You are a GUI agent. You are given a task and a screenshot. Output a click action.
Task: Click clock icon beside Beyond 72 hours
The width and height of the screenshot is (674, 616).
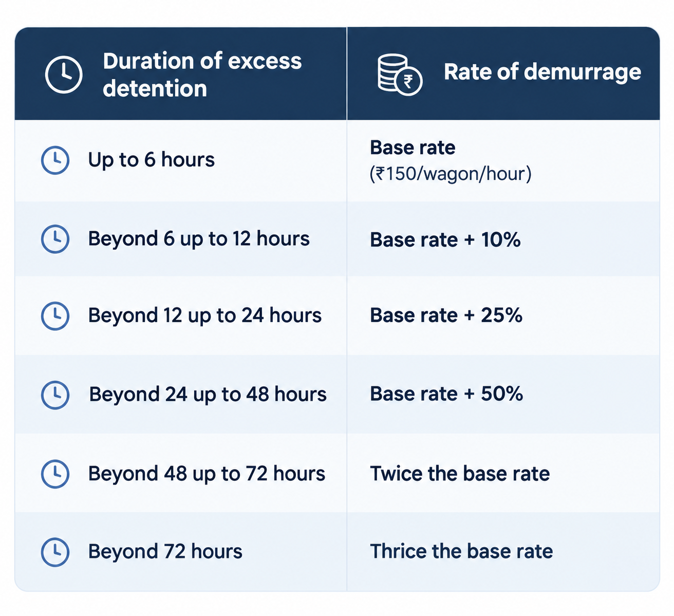click(x=55, y=552)
